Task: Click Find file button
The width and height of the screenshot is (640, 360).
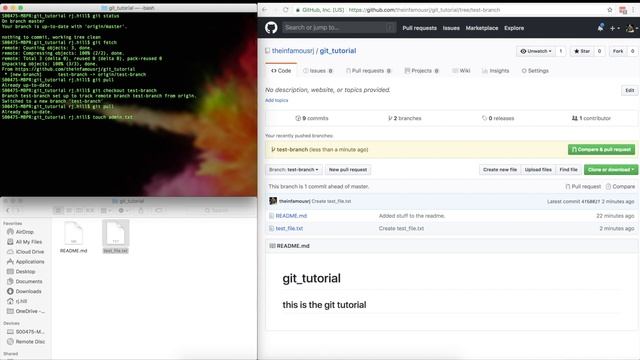Action: coord(568,169)
